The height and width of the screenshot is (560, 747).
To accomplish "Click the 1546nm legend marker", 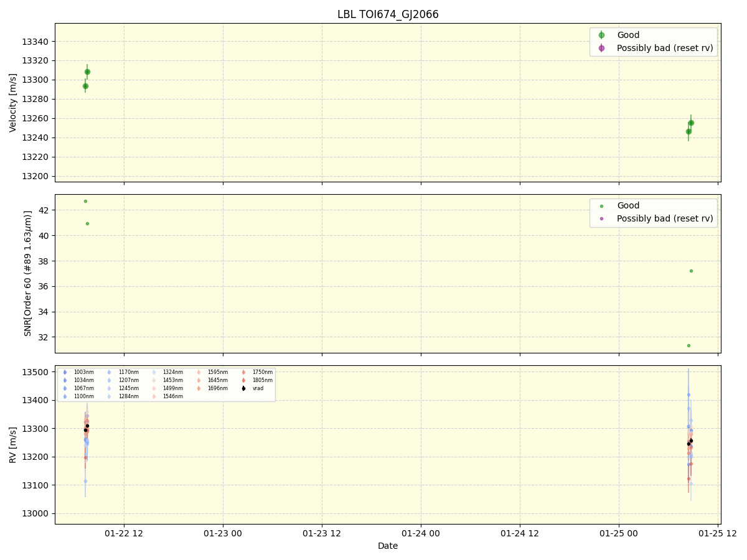I will pyautogui.click(x=154, y=396).
